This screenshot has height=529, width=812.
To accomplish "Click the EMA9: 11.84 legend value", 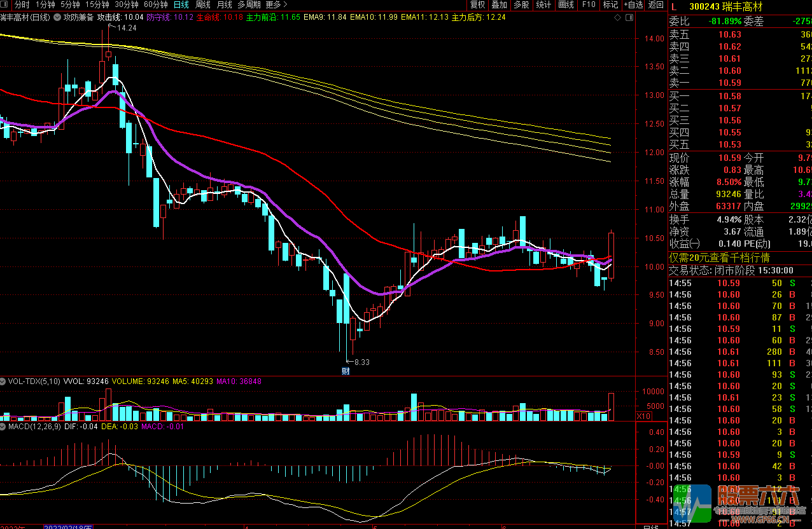I will (x=325, y=17).
